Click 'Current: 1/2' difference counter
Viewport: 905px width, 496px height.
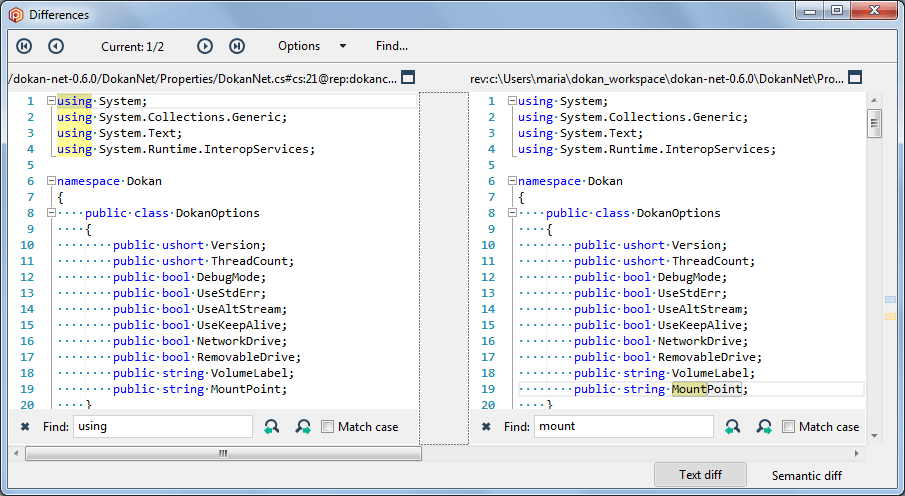(x=132, y=47)
